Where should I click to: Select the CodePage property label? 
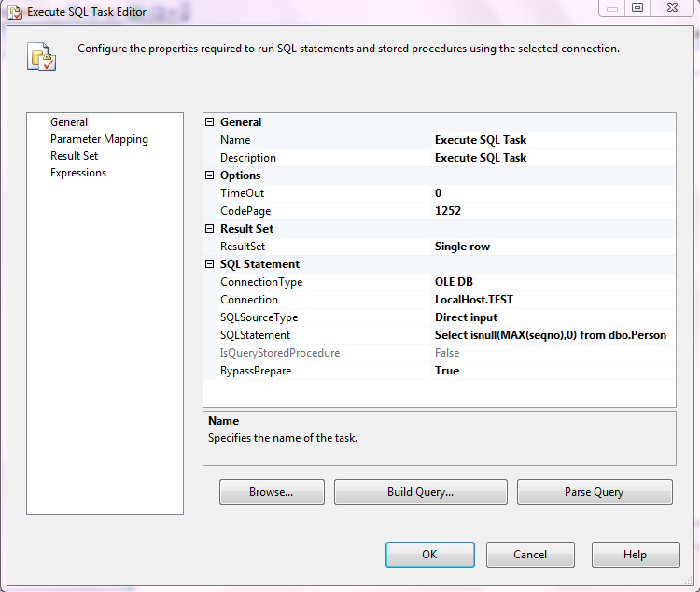pos(245,211)
